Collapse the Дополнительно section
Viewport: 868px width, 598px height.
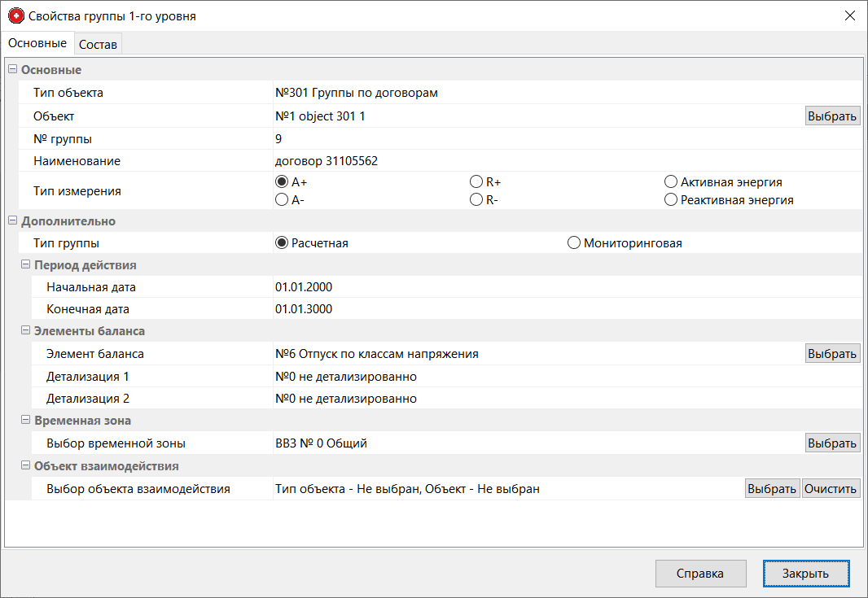coord(11,220)
